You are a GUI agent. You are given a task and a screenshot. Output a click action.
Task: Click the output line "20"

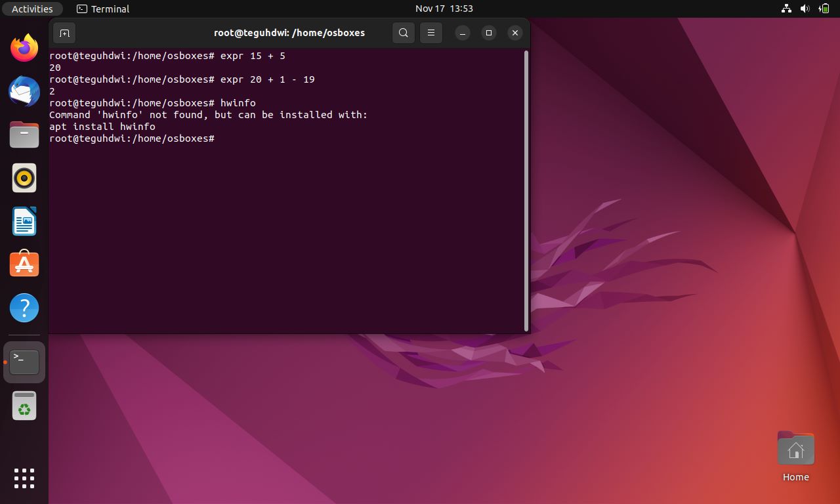55,68
